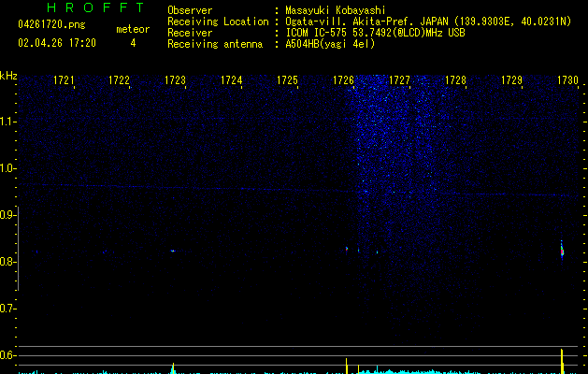Image resolution: width=588 pixels, height=374 pixels.
Task: Click the Ogata-vill. Akita-Pref. JAPAN location text
Action: point(428,22)
